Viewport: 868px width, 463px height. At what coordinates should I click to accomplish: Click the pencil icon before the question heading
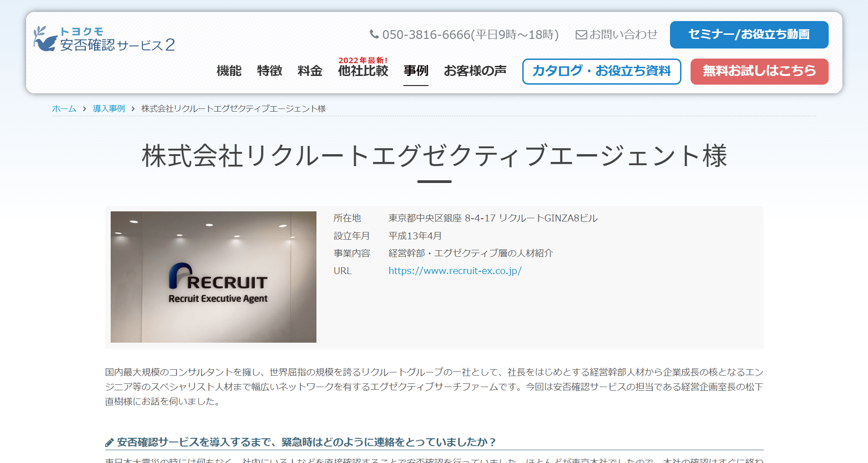click(109, 442)
